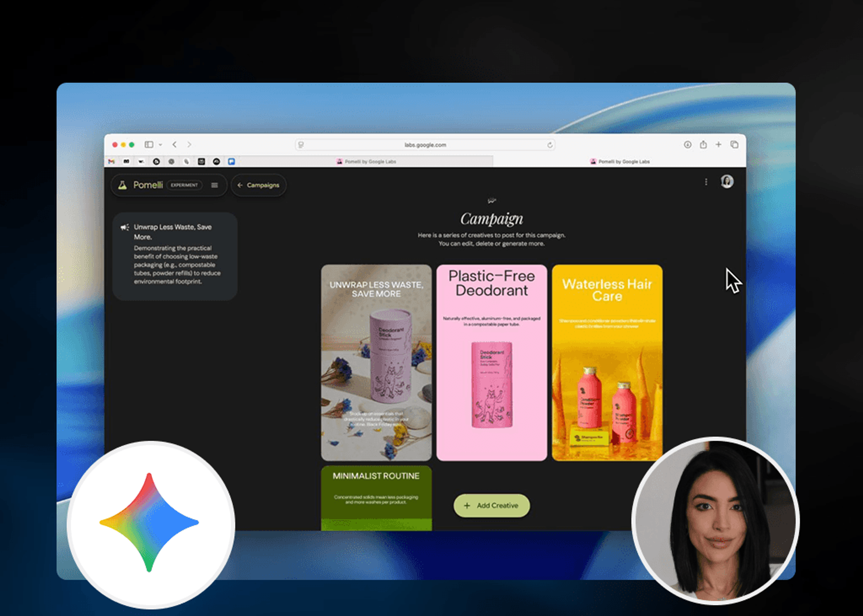Open a new Safari tab
Image resolution: width=863 pixels, height=616 pixels.
(718, 145)
